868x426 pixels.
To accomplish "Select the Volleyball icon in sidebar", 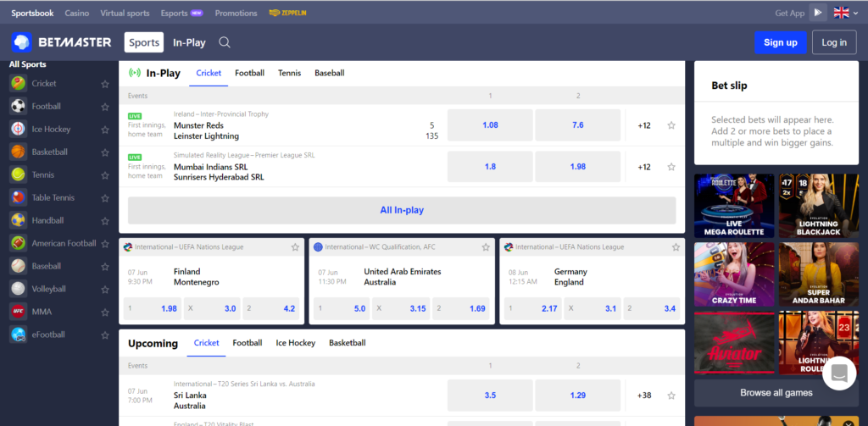I will point(19,289).
